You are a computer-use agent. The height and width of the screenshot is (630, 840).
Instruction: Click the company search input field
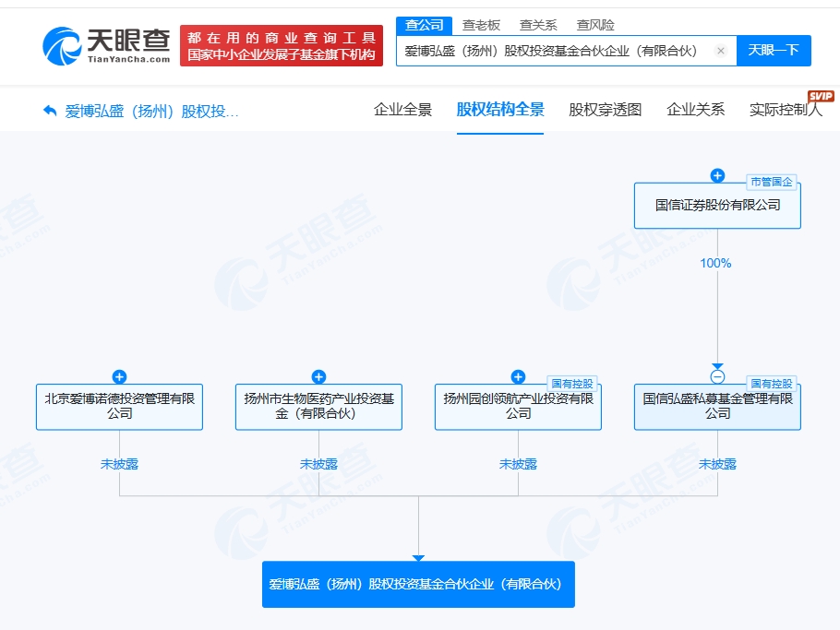point(554,51)
